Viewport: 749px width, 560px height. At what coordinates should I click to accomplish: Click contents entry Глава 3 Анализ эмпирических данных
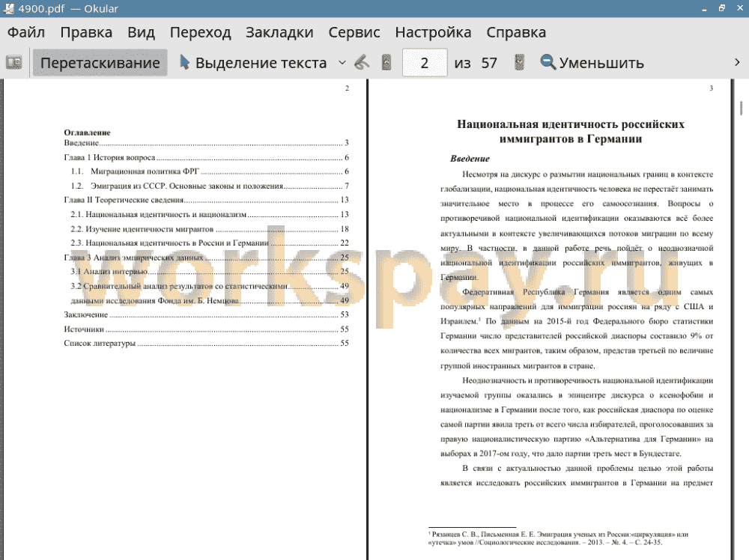(x=207, y=258)
